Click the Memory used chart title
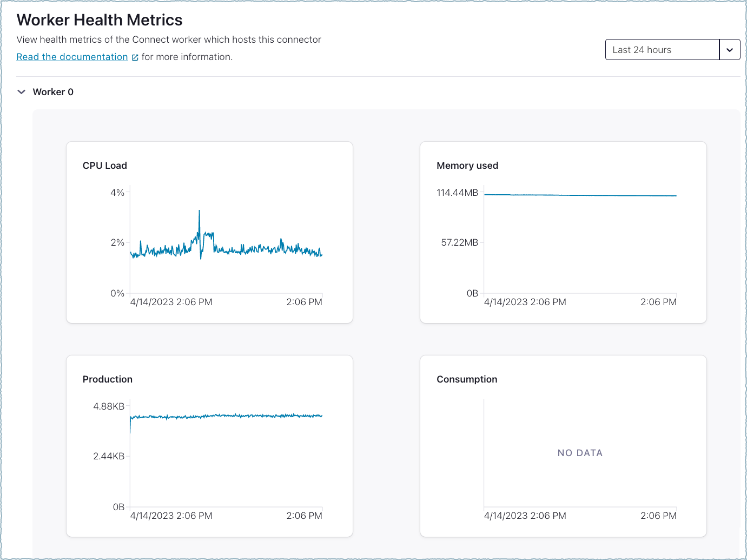The width and height of the screenshot is (747, 560). tap(467, 166)
